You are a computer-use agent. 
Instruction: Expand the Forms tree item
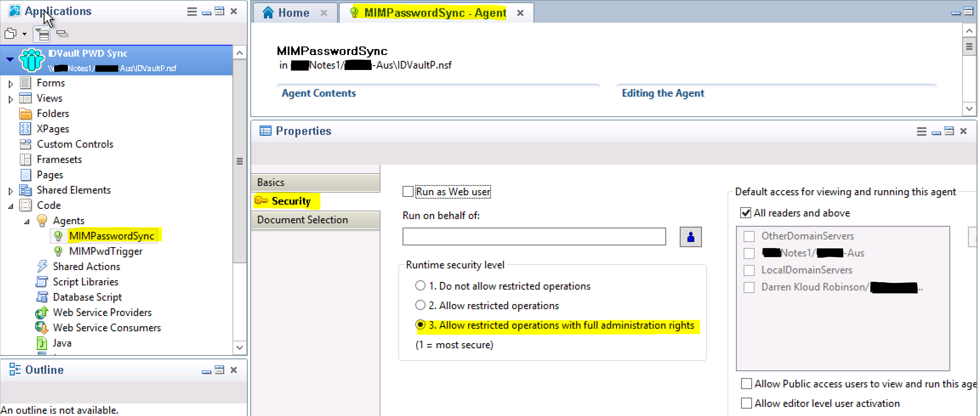tap(10, 83)
